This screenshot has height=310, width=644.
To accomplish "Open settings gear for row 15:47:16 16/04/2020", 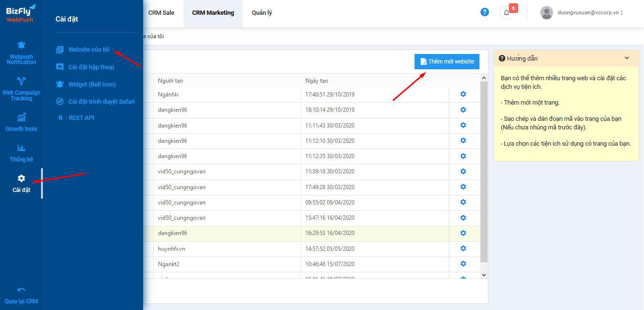I will 463,217.
